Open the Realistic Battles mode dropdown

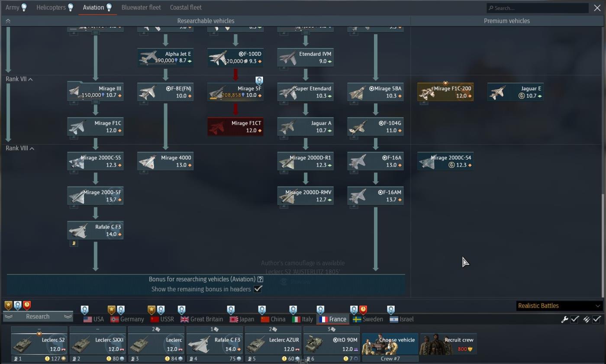click(559, 306)
